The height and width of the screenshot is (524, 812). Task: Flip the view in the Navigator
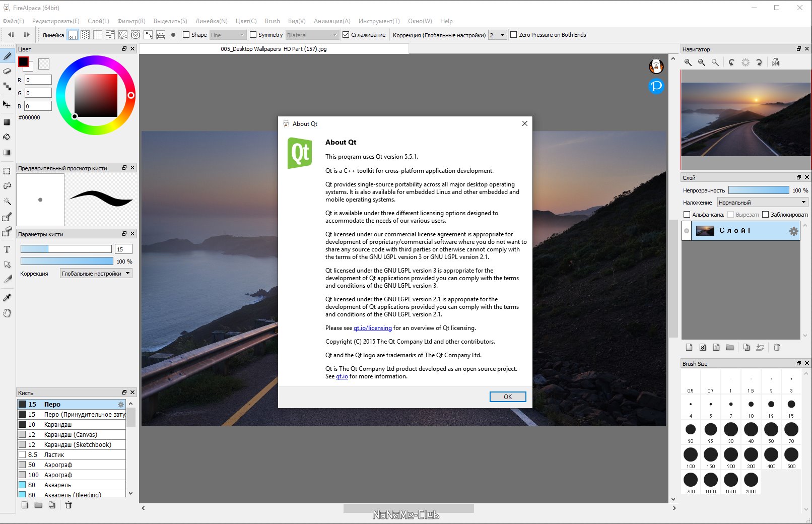point(776,62)
